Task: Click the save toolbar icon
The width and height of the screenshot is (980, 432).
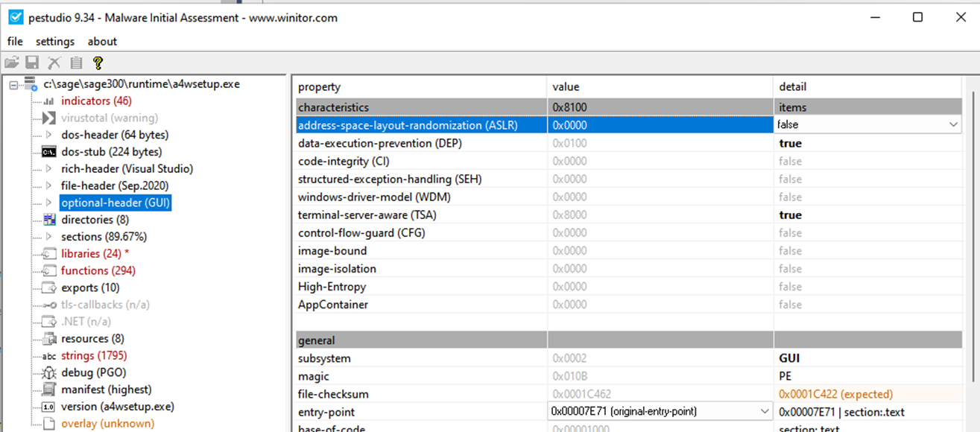Action: (x=32, y=63)
